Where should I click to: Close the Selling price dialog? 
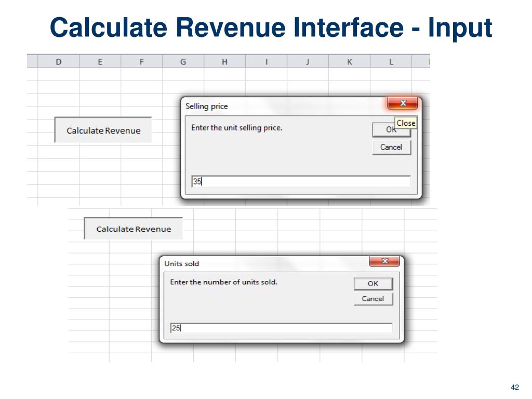point(403,103)
